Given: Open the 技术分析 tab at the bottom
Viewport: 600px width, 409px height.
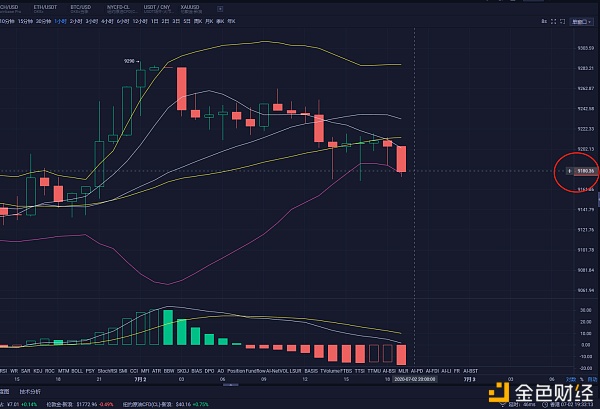Looking at the screenshot, I should click(30, 392).
